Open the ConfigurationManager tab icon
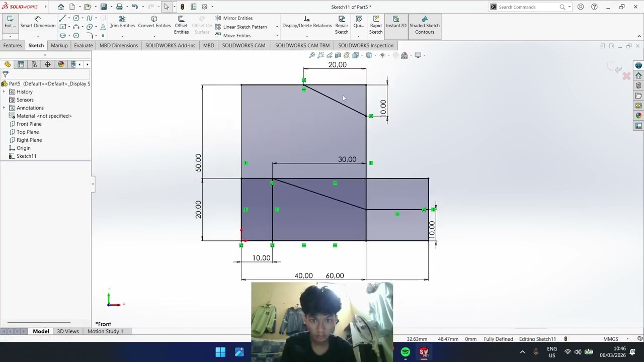The image size is (644, 362). 34,64
